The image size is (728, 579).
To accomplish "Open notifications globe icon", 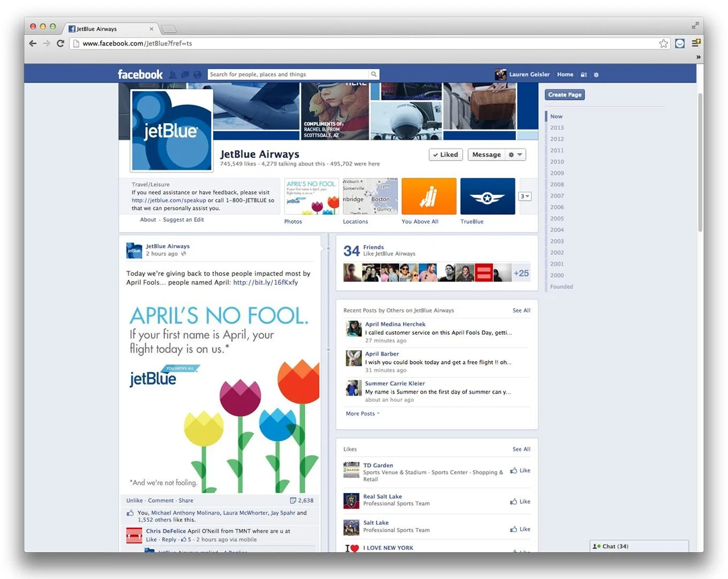I will pos(197,75).
